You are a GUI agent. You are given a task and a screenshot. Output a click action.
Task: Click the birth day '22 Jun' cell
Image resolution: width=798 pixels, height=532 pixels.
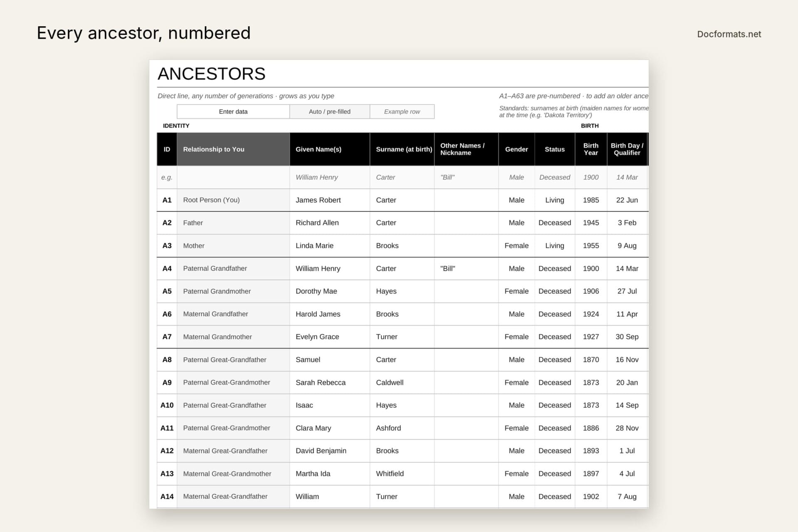(627, 200)
